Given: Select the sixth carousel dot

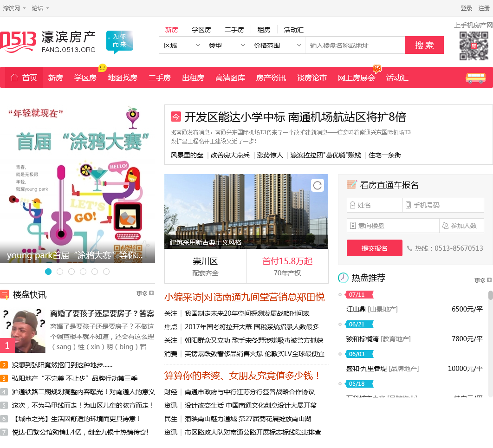Looking at the screenshot, I should (106, 272).
